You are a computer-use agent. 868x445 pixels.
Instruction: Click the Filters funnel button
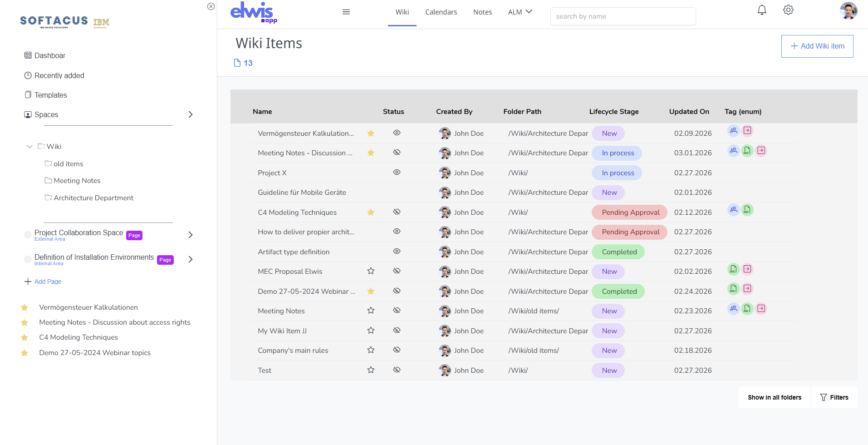pyautogui.click(x=834, y=397)
